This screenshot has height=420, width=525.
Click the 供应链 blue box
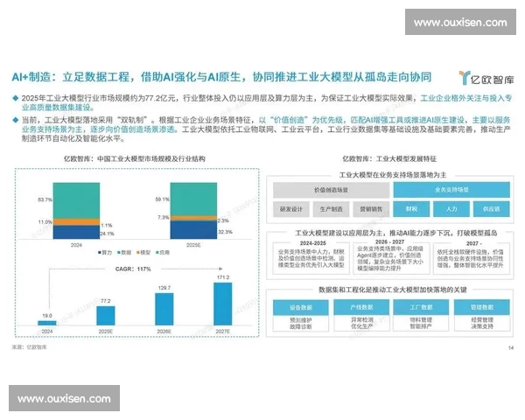tap(492, 209)
